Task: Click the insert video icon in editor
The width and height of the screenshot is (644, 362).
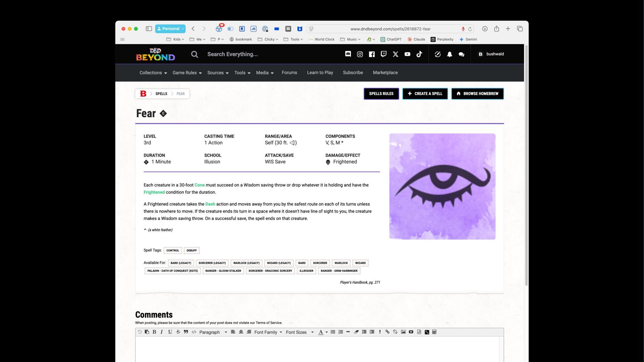Action: coord(411,332)
